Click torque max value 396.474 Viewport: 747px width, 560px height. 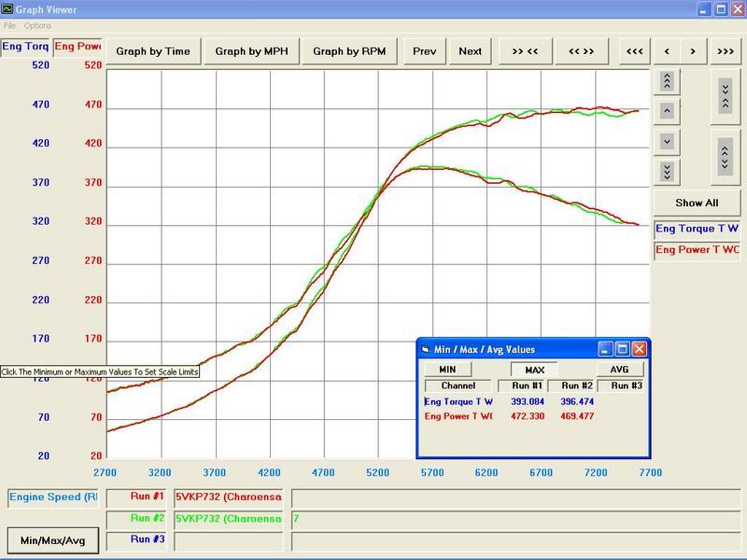coord(577,401)
